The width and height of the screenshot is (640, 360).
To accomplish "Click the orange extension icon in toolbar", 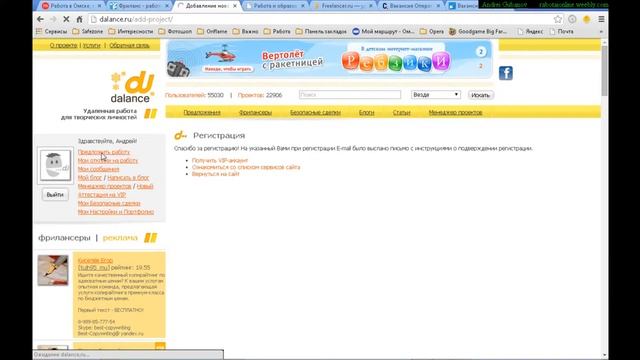I will click(x=587, y=19).
